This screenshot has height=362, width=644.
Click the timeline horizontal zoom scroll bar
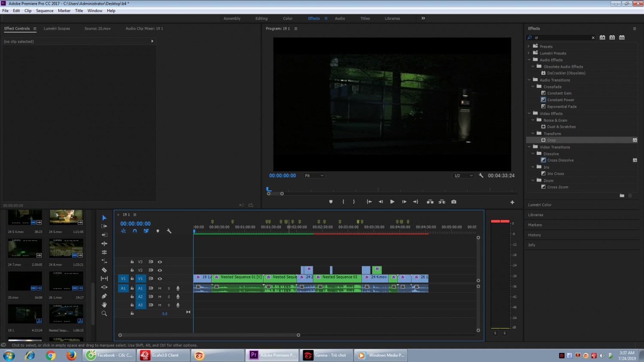(x=209, y=335)
